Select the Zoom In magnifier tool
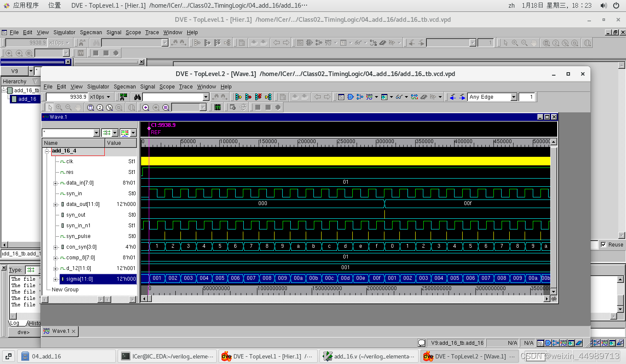 point(59,108)
